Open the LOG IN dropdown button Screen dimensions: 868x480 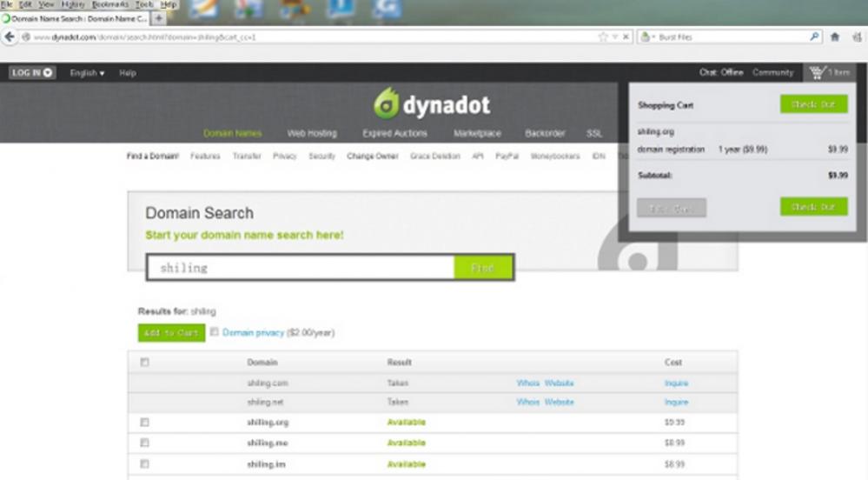point(32,73)
